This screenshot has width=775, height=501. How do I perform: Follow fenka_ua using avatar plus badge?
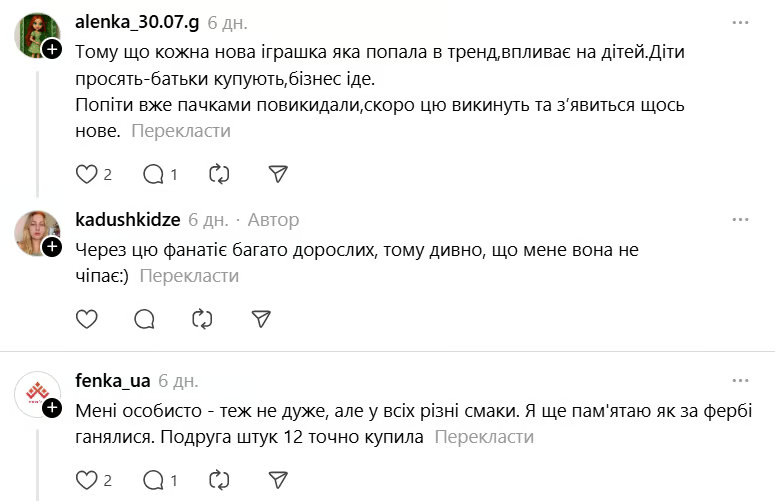[51, 408]
